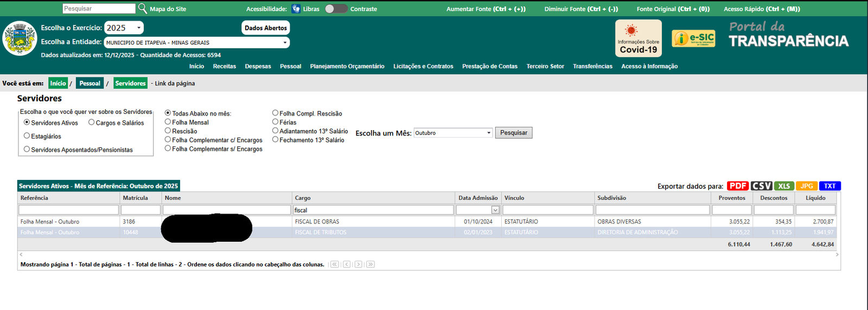Click the top Pesquisar search field

99,9
